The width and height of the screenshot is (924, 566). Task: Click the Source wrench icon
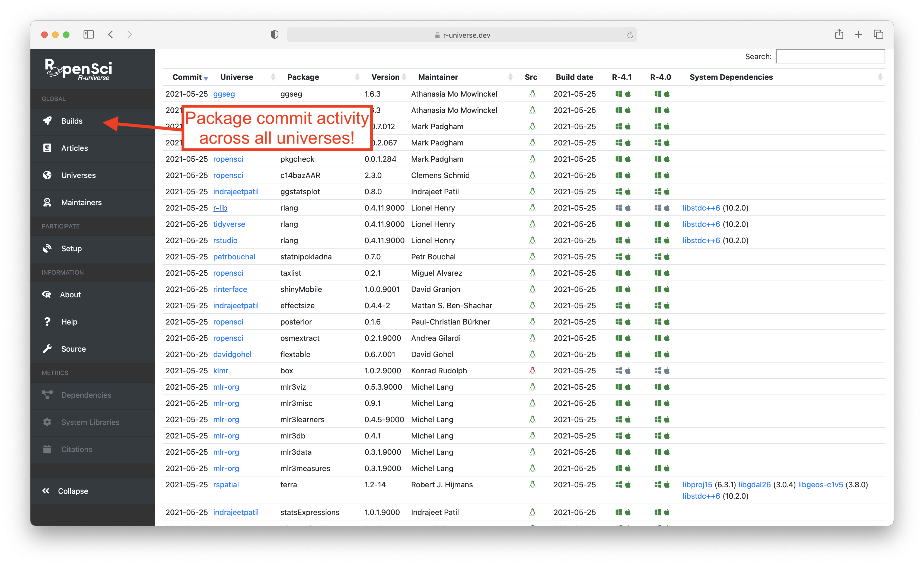(x=47, y=349)
